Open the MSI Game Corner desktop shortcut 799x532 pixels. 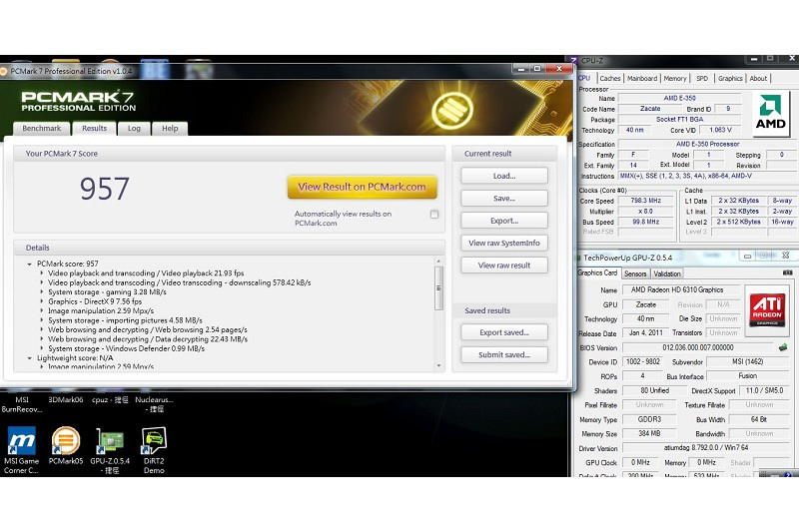21,450
